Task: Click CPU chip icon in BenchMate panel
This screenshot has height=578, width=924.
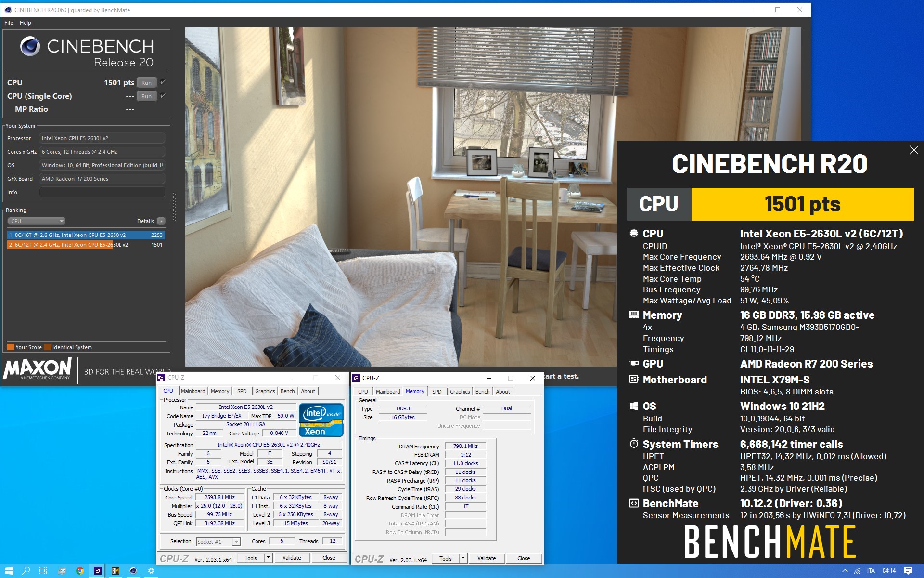Action: [634, 234]
